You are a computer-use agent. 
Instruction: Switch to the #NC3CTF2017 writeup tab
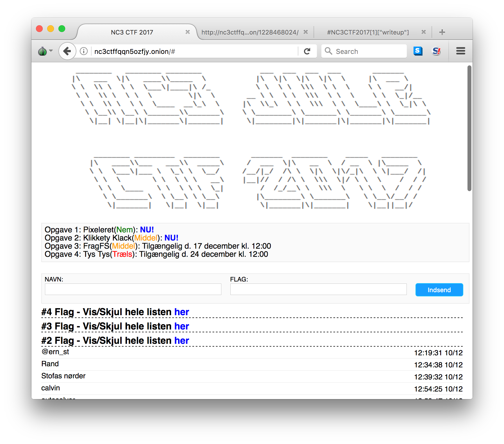(368, 32)
